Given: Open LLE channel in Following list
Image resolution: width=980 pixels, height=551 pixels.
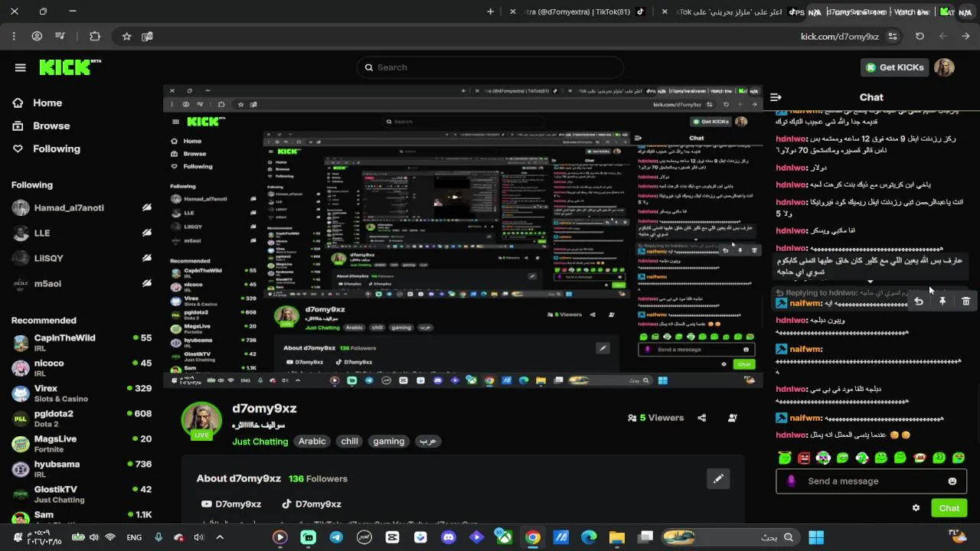Looking at the screenshot, I should pos(82,233).
